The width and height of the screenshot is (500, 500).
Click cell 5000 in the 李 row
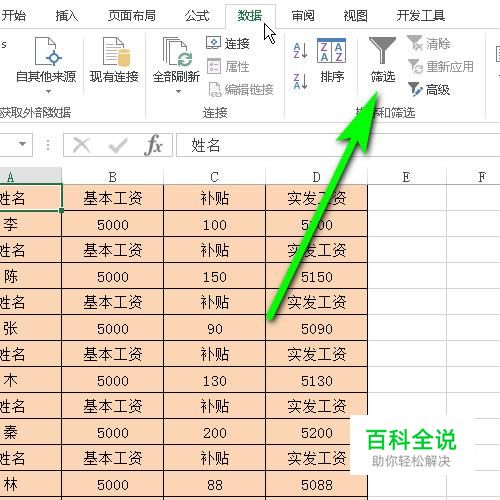113,224
